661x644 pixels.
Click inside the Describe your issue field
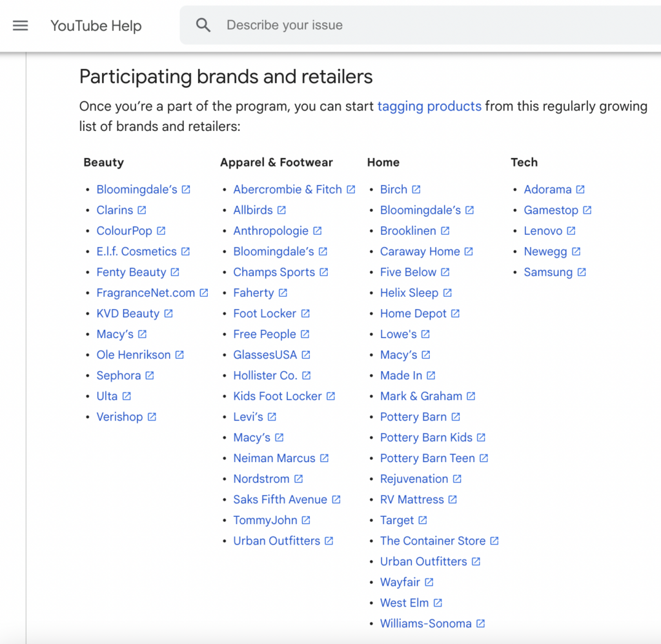pyautogui.click(x=323, y=25)
